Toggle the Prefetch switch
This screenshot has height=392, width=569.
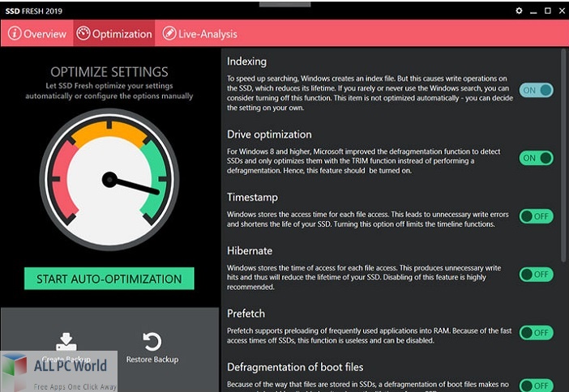[x=536, y=333]
